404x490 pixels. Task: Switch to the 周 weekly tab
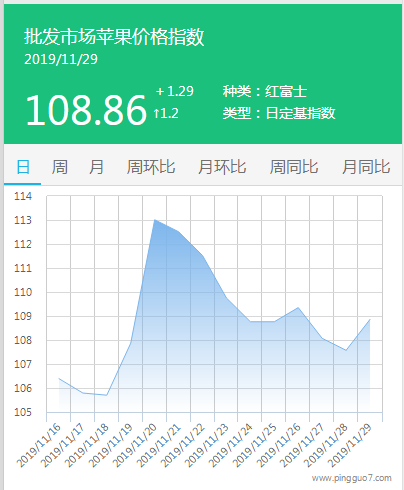(59, 167)
